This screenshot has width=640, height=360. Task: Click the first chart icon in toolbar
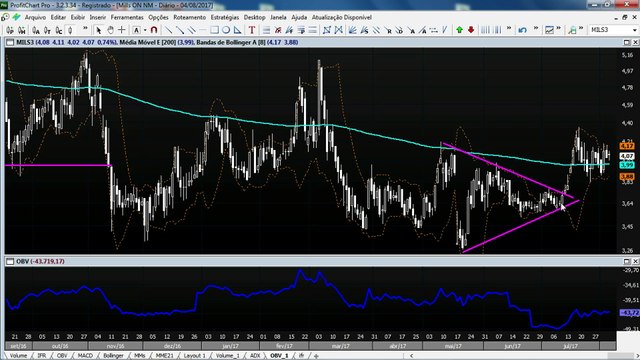(x=10, y=30)
